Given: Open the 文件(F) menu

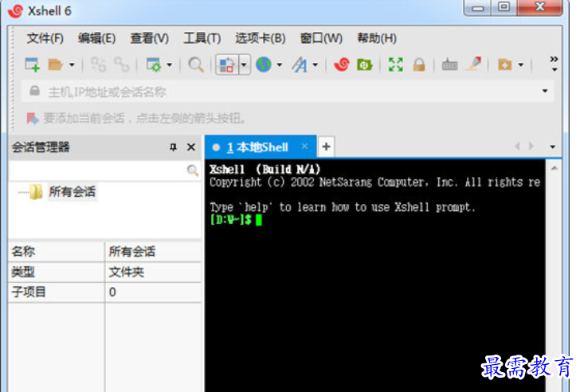Looking at the screenshot, I should (x=45, y=38).
